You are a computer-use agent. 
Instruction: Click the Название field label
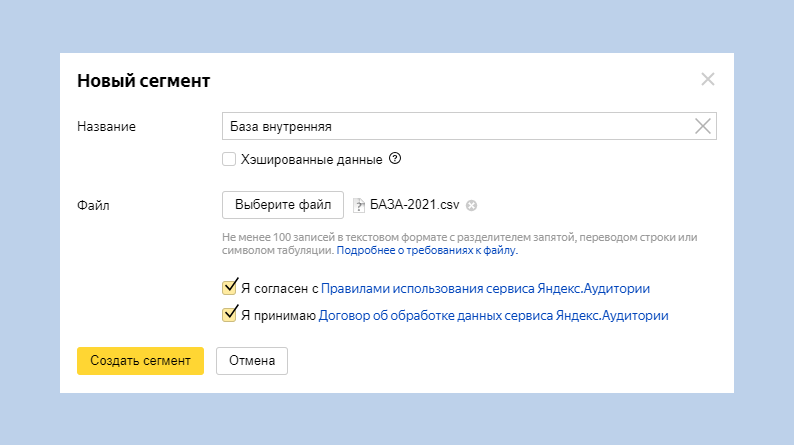point(106,127)
